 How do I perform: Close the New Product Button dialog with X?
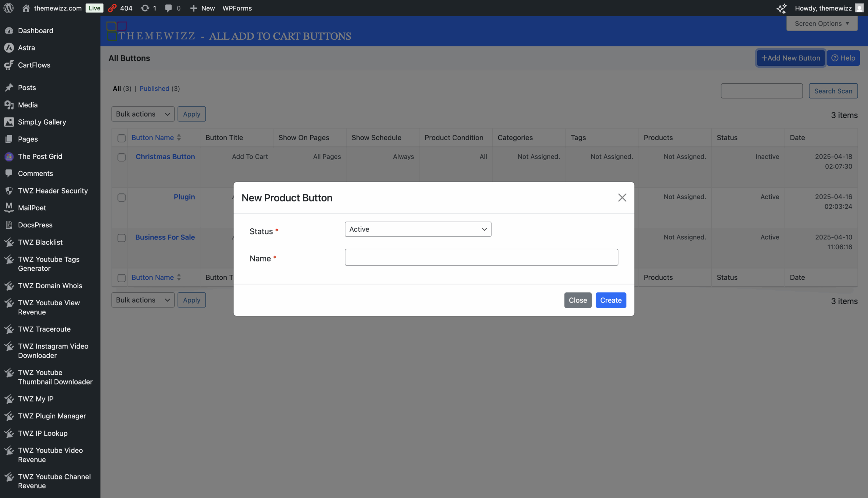622,198
